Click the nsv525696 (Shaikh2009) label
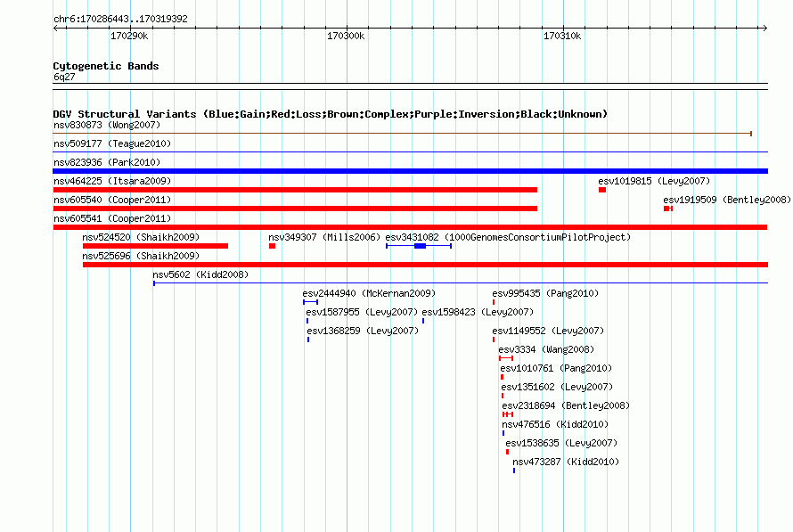793x532 pixels. pyautogui.click(x=141, y=256)
